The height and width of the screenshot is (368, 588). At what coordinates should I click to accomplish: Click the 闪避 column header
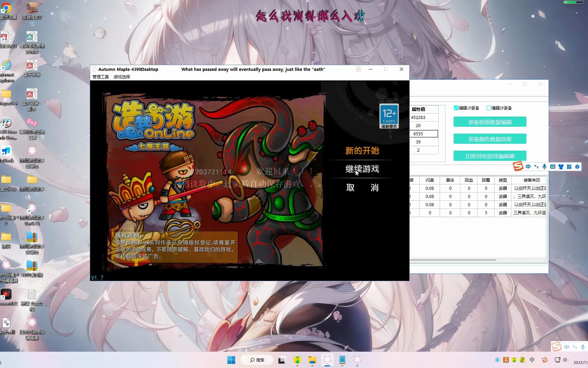[430, 180]
